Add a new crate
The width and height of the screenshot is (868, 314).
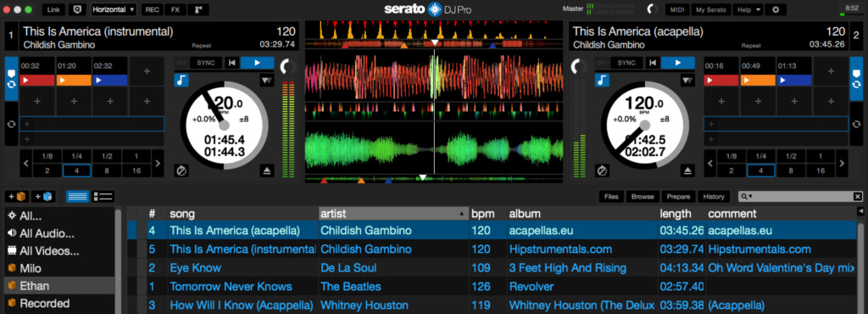(x=17, y=197)
